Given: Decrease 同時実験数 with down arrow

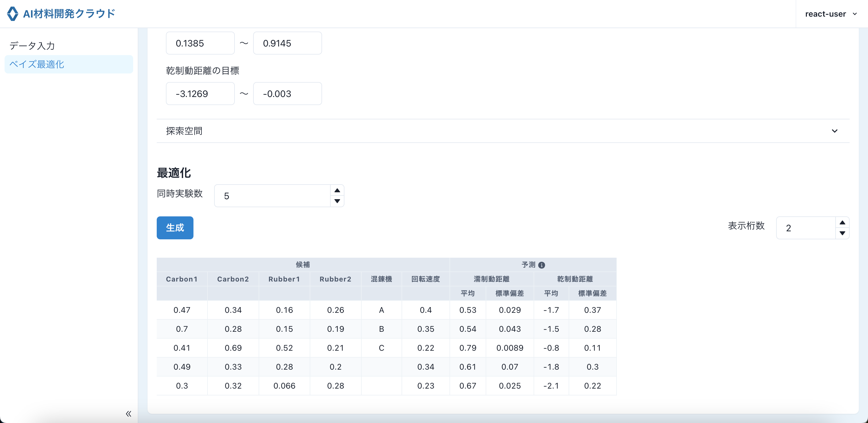Looking at the screenshot, I should [x=337, y=201].
